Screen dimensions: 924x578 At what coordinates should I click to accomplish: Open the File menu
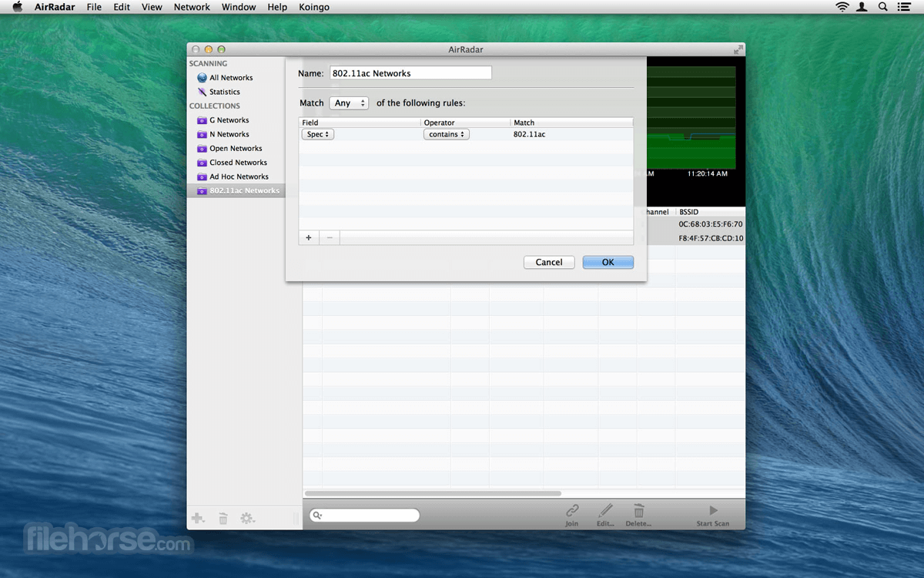94,7
